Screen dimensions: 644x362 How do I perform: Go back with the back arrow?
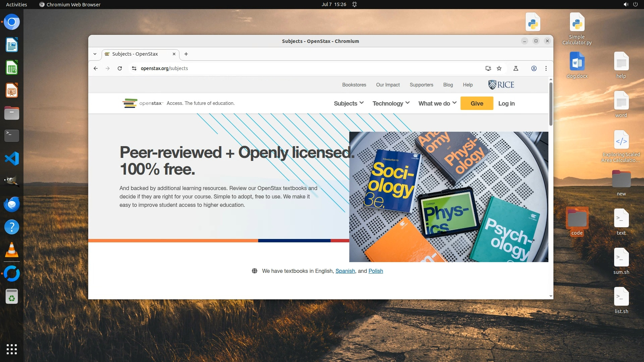96,68
